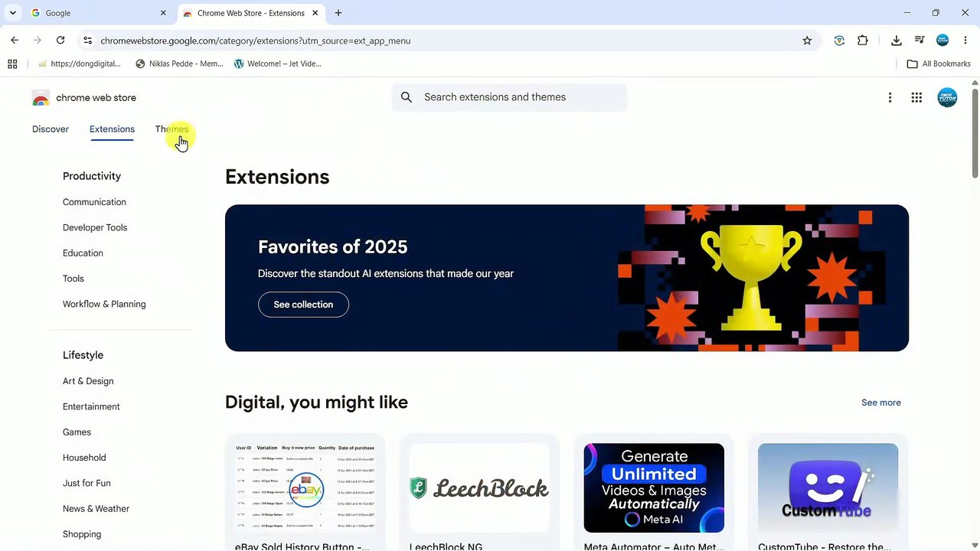
Task: Click the extension icon next to bookmark star
Action: pyautogui.click(x=839, y=41)
